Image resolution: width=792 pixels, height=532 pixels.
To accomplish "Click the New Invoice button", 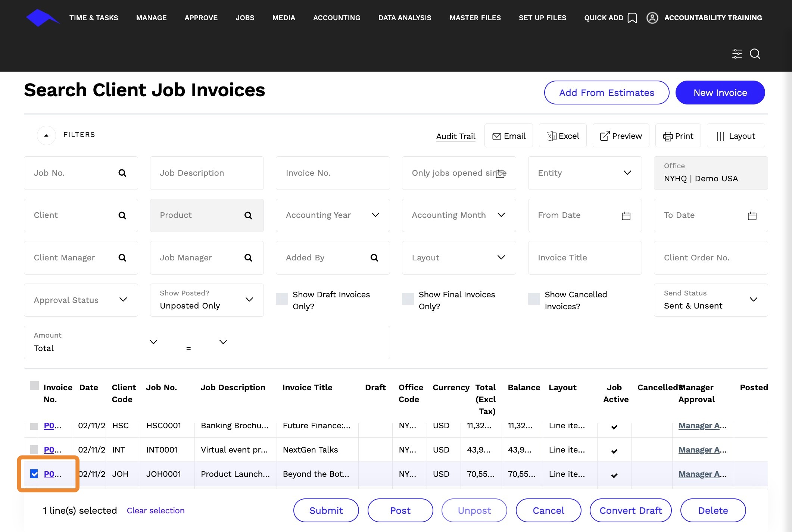I will click(720, 93).
